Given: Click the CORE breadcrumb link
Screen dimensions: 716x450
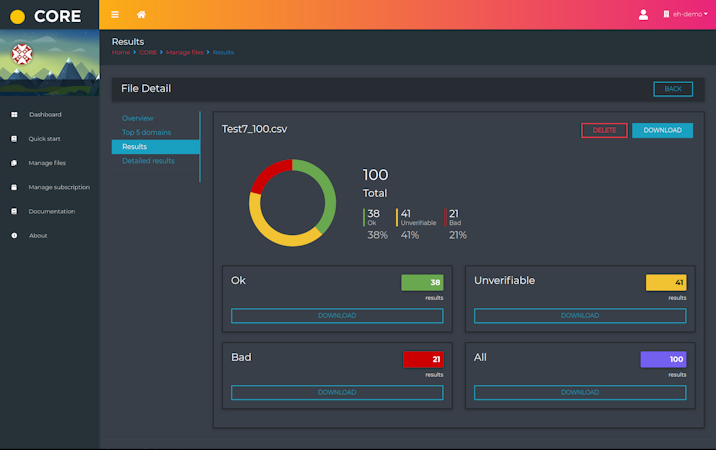Looking at the screenshot, I should click(x=148, y=53).
